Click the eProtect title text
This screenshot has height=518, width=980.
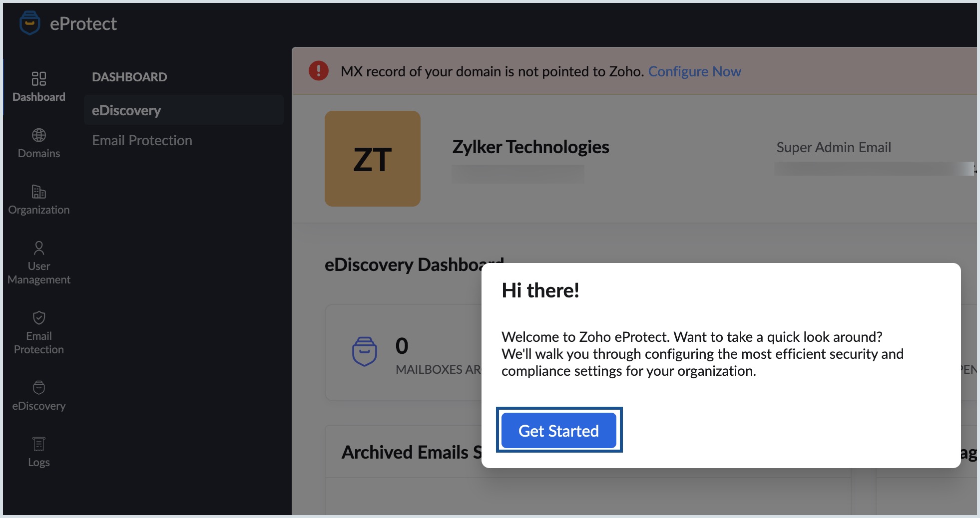click(83, 23)
